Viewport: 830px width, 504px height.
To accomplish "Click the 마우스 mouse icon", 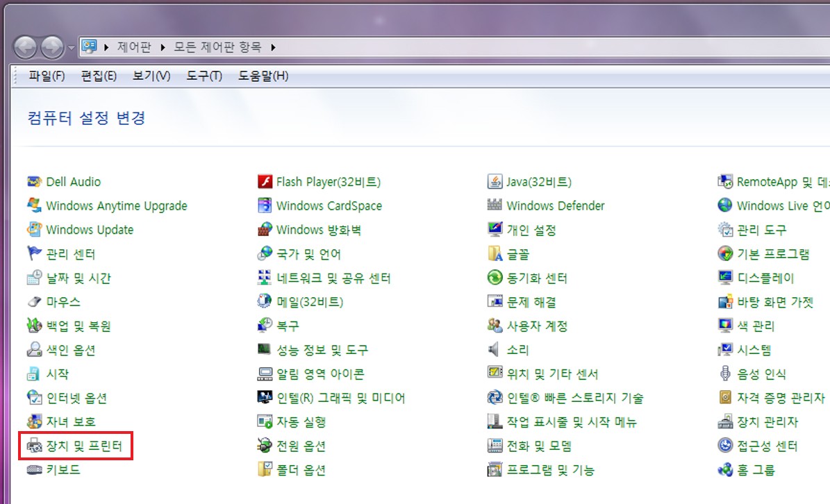I will (35, 301).
